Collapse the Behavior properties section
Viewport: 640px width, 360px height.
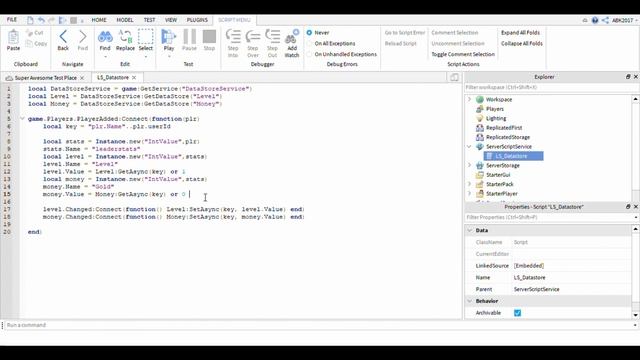coord(469,301)
